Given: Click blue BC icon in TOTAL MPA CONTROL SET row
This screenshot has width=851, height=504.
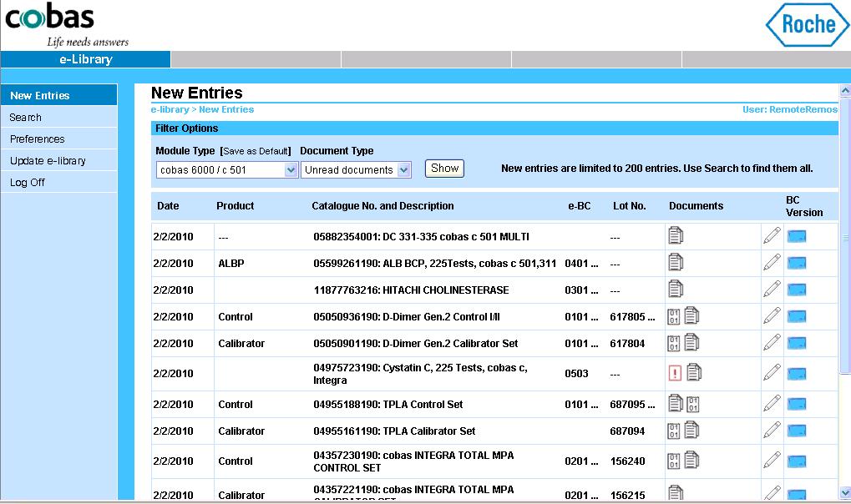Looking at the screenshot, I should pos(797,461).
